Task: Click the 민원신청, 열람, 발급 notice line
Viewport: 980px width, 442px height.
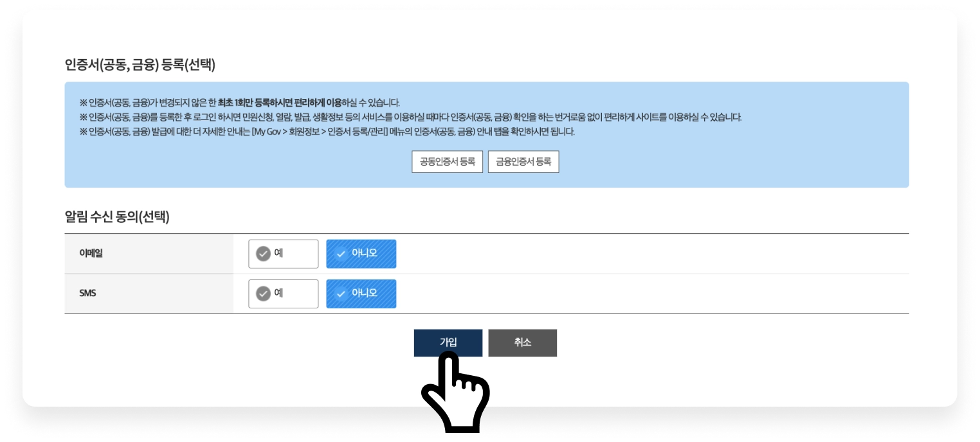Action: click(x=410, y=118)
